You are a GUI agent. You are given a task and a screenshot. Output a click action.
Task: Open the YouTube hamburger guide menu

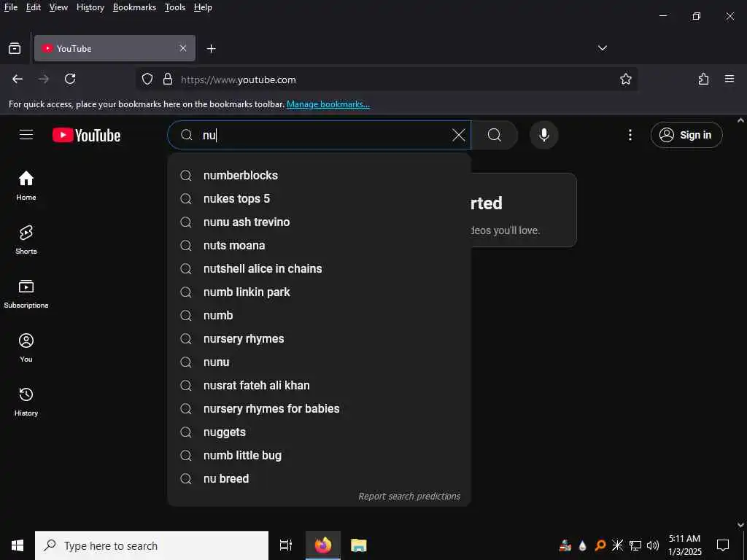[x=26, y=135]
